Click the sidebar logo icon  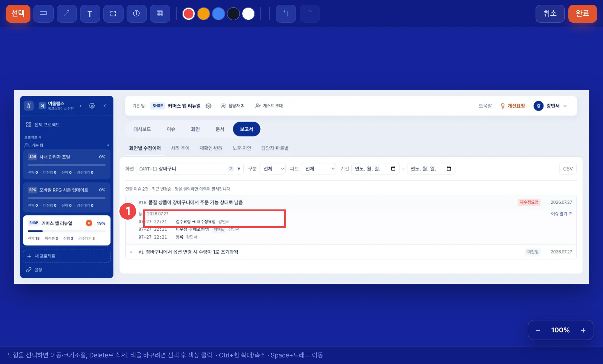click(x=29, y=106)
